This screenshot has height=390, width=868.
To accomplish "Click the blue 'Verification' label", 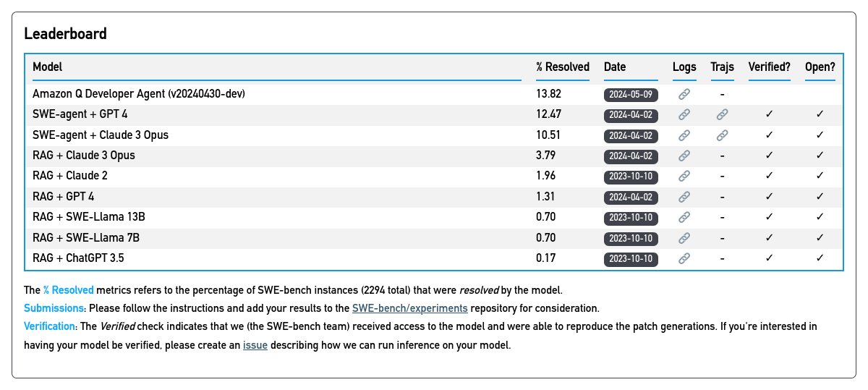I will pyautogui.click(x=50, y=326).
